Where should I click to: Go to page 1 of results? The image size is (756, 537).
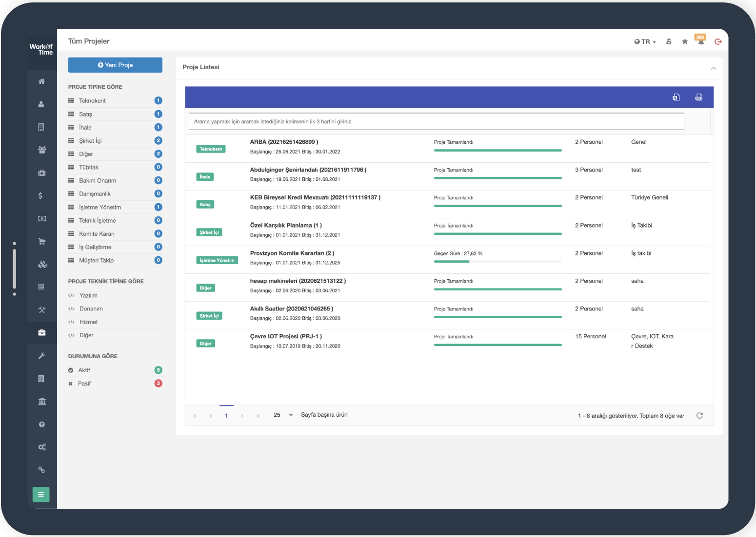coord(226,416)
